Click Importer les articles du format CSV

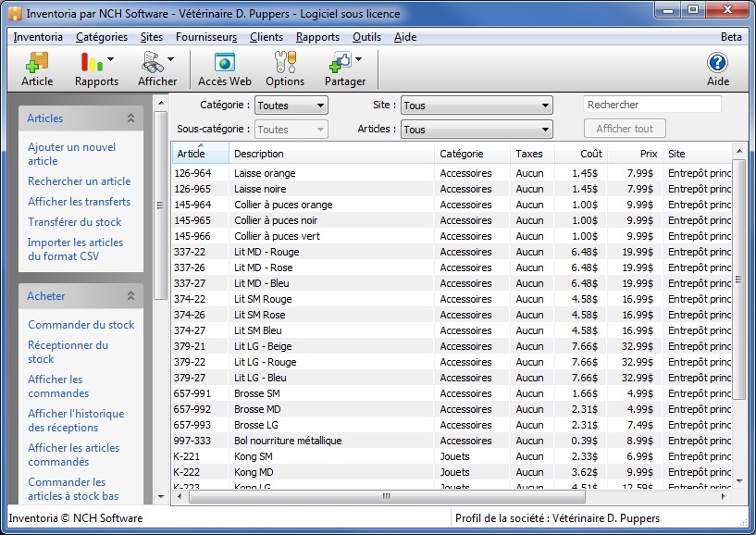75,249
